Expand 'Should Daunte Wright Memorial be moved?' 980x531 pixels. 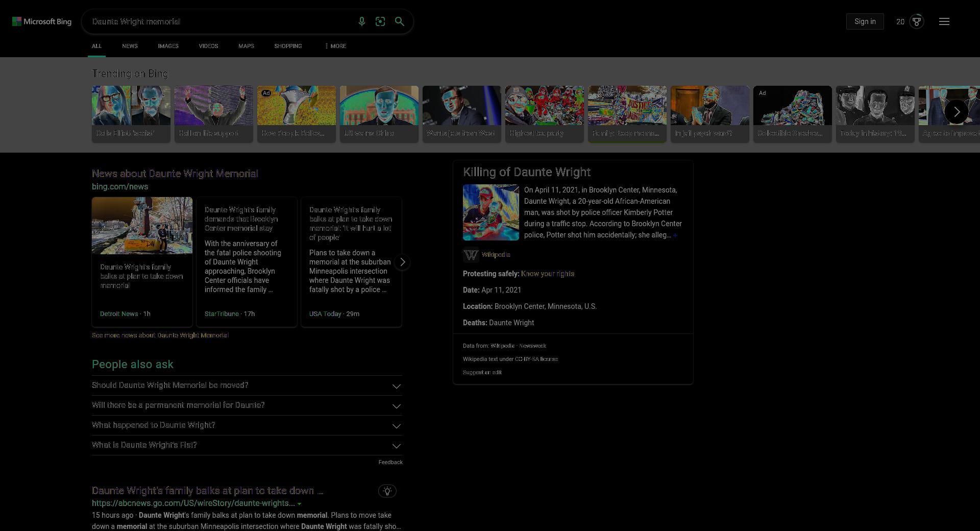coord(247,385)
